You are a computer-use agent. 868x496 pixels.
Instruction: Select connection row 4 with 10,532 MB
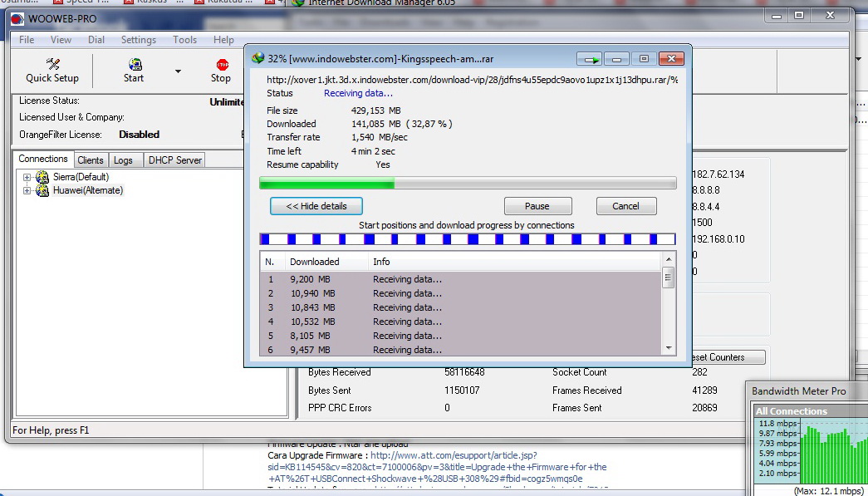click(x=460, y=322)
